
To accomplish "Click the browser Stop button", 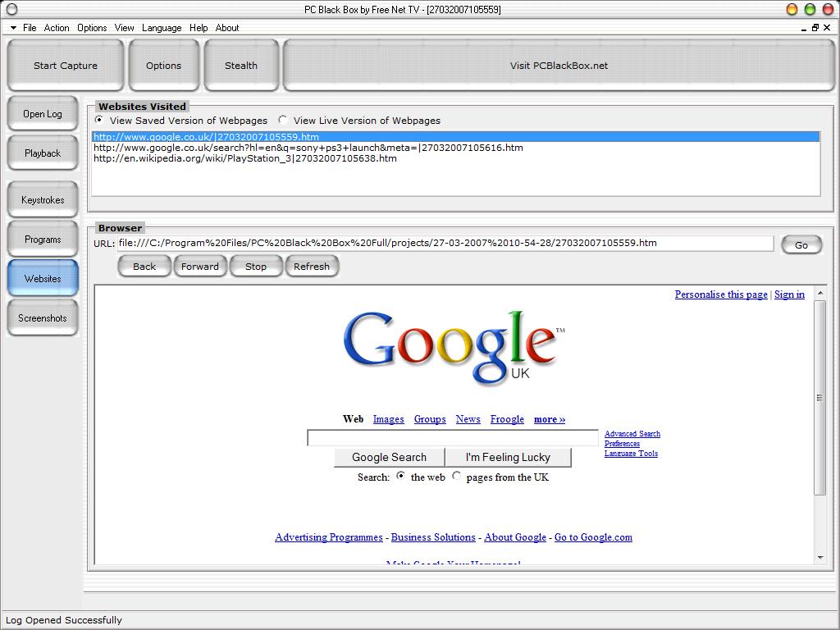I will click(x=256, y=267).
